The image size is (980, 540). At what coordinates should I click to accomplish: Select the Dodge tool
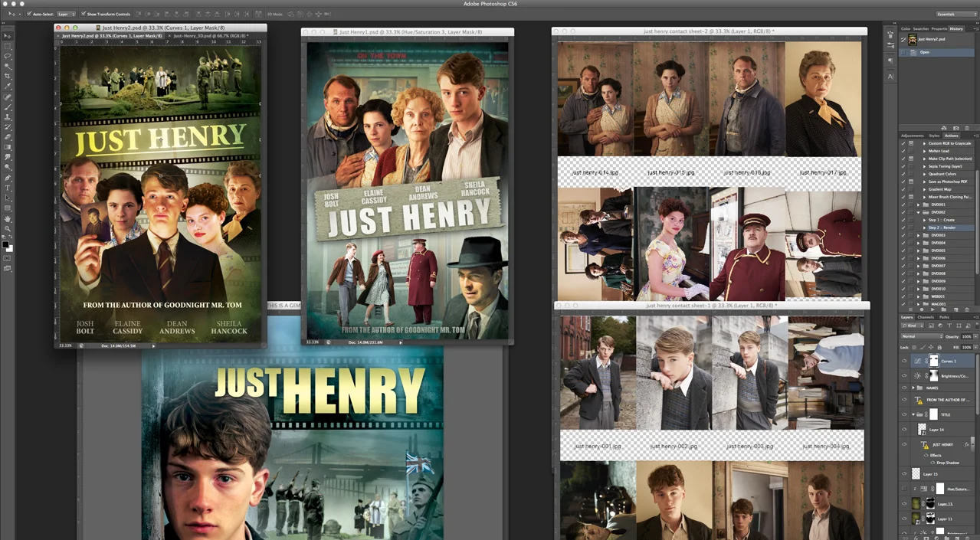coord(8,166)
